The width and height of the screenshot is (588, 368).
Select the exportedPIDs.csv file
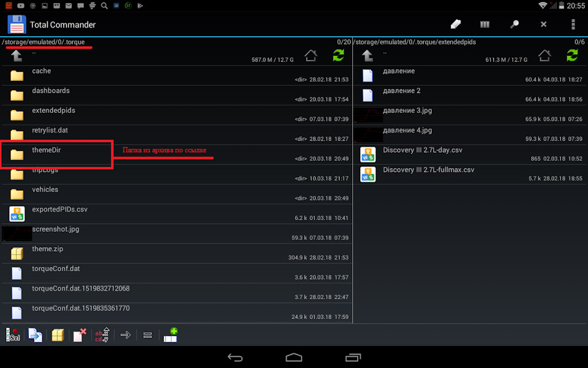click(x=177, y=214)
